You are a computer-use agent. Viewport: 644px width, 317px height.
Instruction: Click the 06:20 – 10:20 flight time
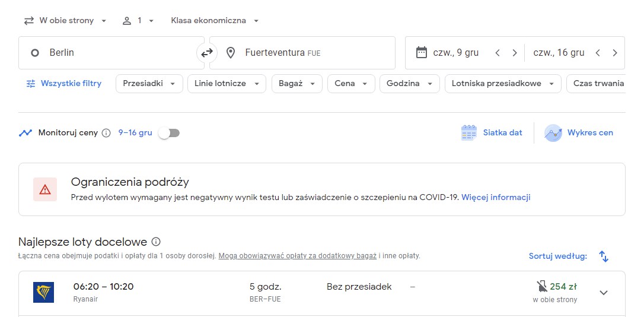click(x=104, y=287)
